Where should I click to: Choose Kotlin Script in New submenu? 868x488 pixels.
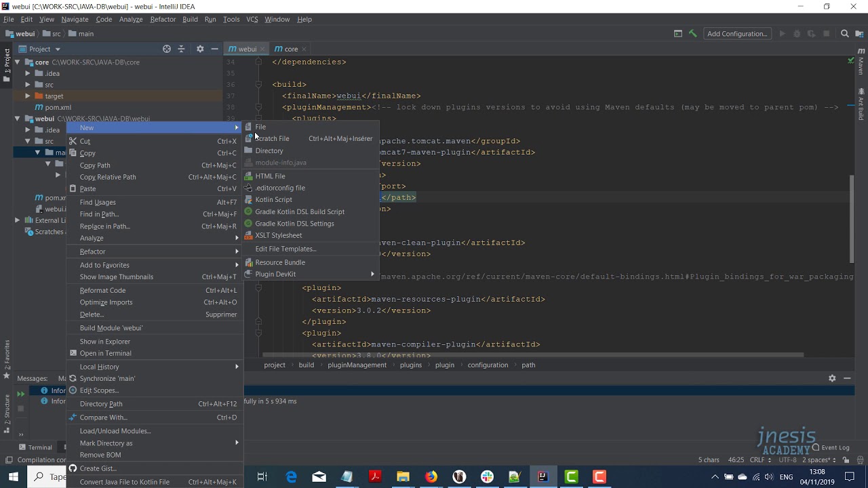[x=311, y=199]
